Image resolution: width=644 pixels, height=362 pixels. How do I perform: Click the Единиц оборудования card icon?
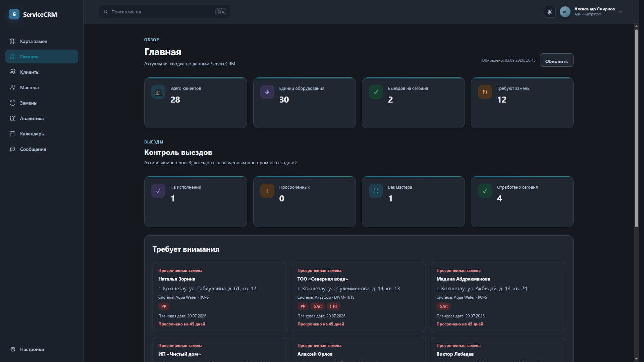267,92
